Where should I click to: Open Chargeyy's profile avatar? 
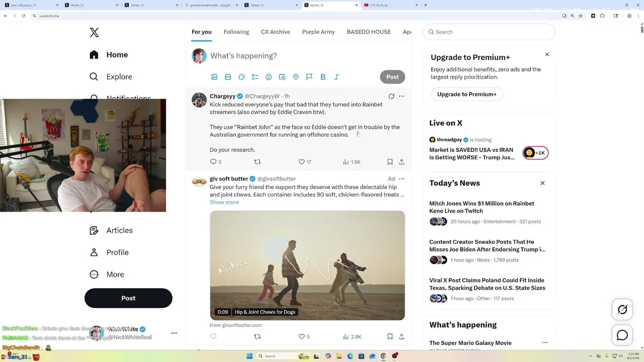point(199,100)
